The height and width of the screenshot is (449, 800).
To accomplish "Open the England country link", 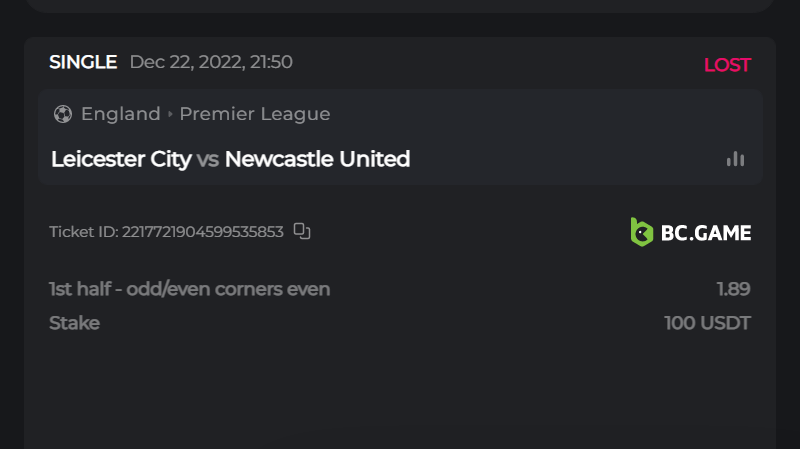I will (x=120, y=114).
